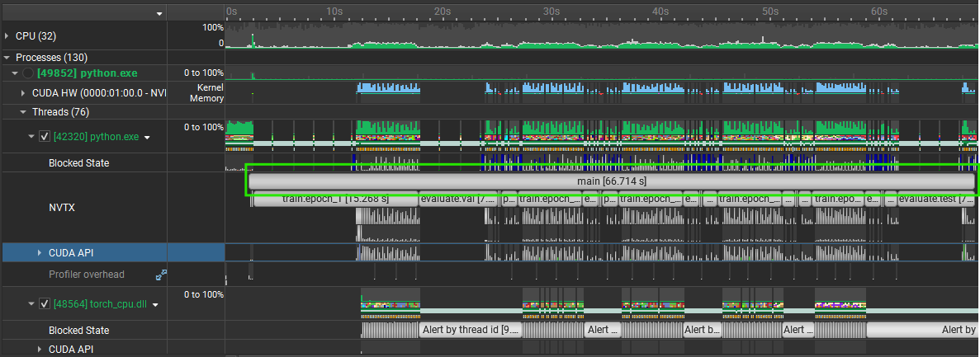
Task: Collapse the [48564] torch_cpu.dll thread
Action: (31, 304)
